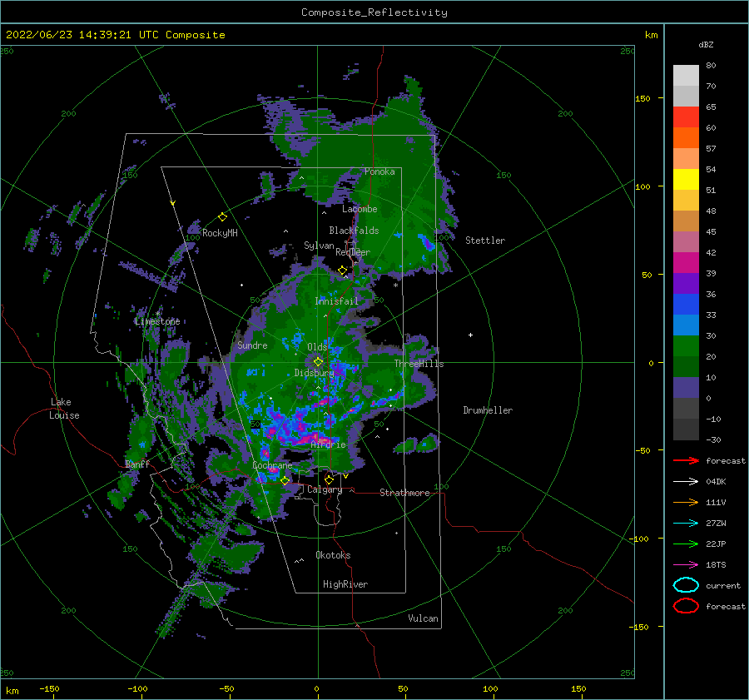This screenshot has height=700, width=749.
Task: Click the yellow diamond marker above Calgary
Action: [329, 479]
